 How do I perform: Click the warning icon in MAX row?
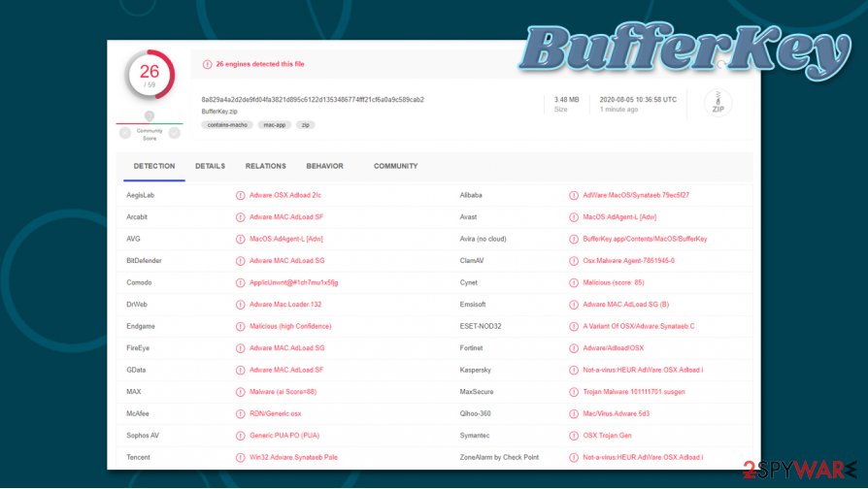tap(240, 392)
